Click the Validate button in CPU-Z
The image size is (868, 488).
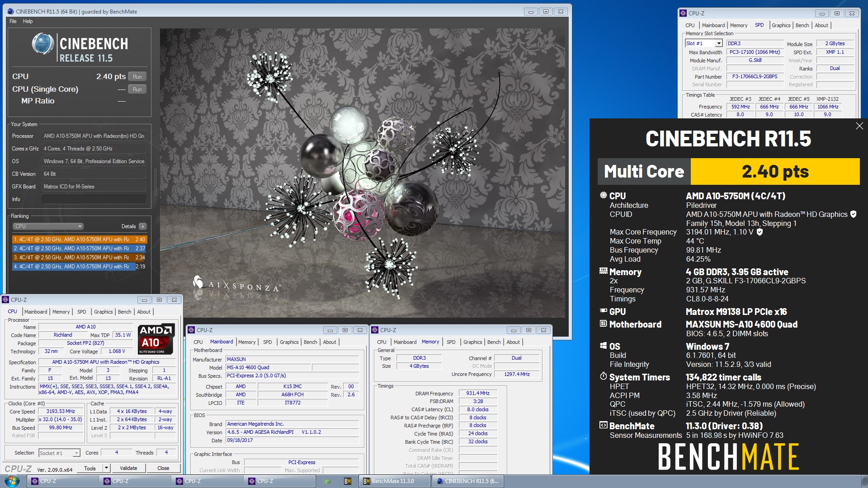(x=128, y=468)
